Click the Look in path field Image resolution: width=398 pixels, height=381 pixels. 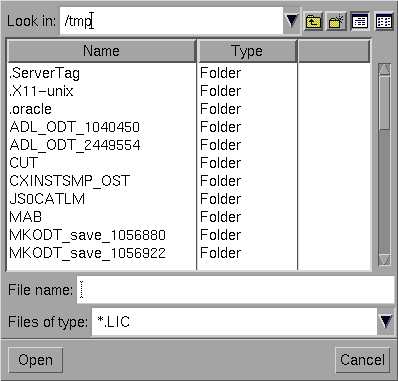tap(171, 21)
